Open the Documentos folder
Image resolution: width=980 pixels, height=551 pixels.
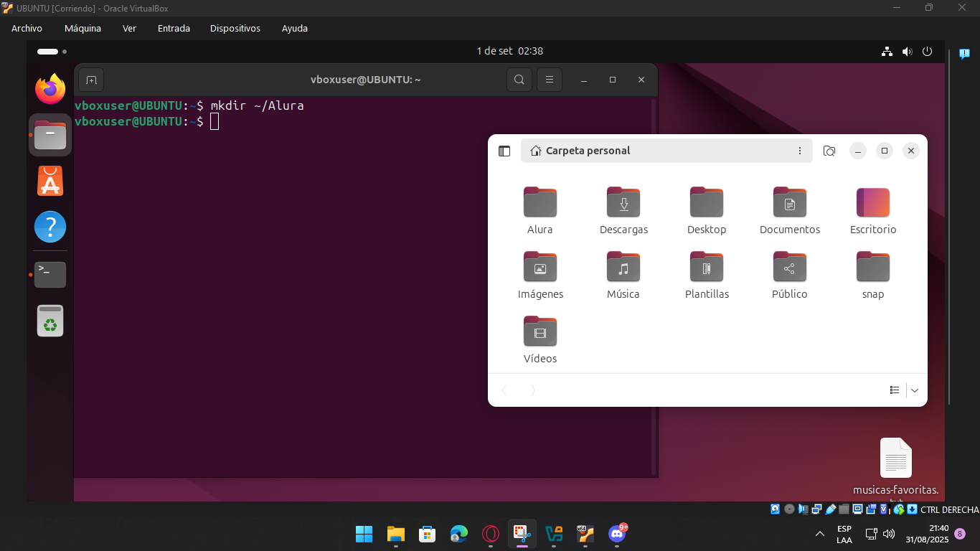point(790,211)
